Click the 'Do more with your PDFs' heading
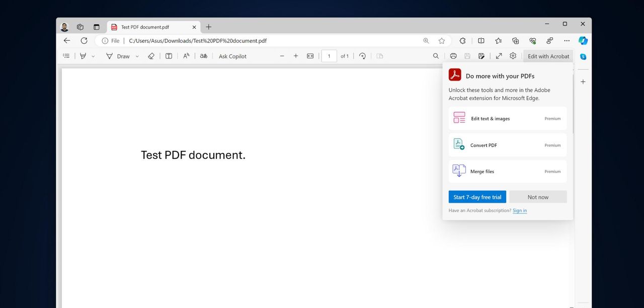This screenshot has height=308, width=644. coord(500,76)
